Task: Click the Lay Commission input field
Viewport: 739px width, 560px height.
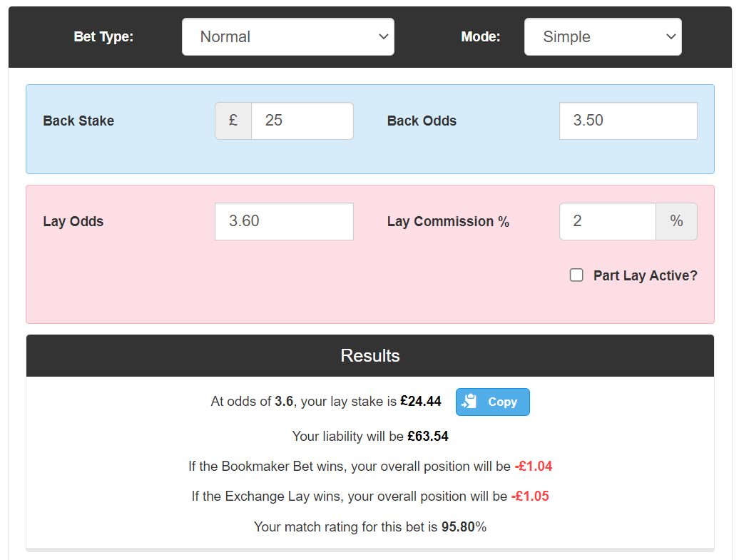Action: pos(608,221)
